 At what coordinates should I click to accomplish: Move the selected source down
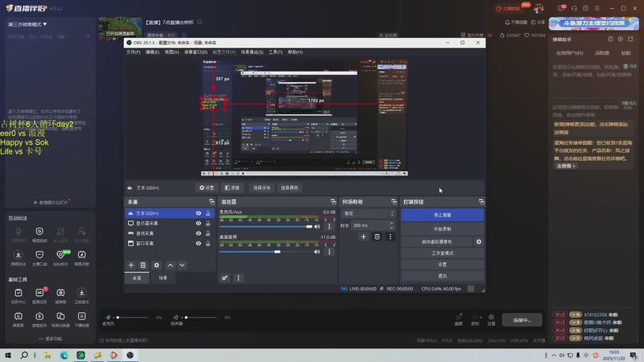[182, 265]
